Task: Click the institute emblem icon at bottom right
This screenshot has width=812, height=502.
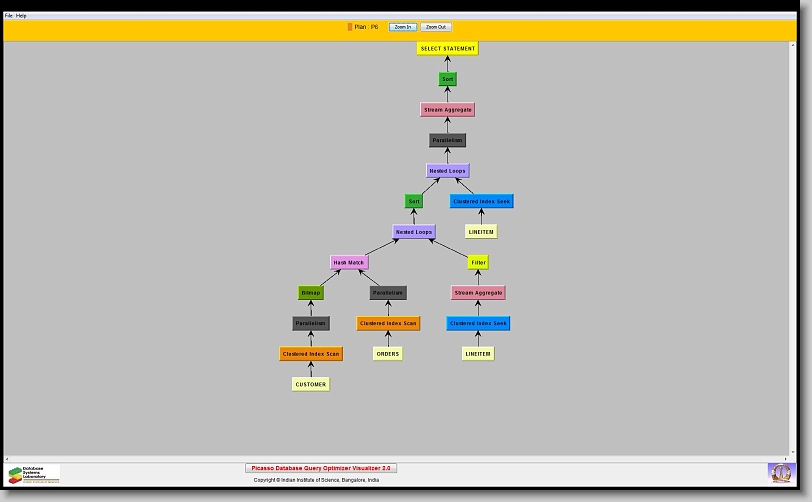Action: [779, 472]
